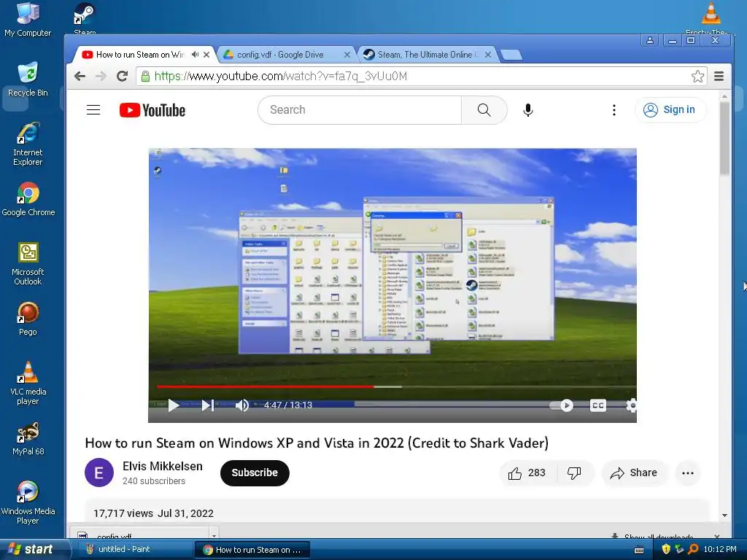
Task: Close the config.vdf Google Drive tab
Action: 347,55
